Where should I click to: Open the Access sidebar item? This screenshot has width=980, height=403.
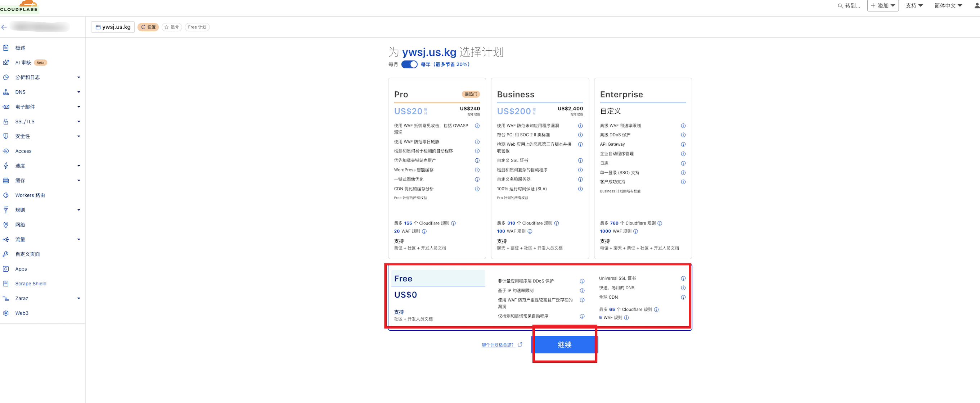click(23, 151)
